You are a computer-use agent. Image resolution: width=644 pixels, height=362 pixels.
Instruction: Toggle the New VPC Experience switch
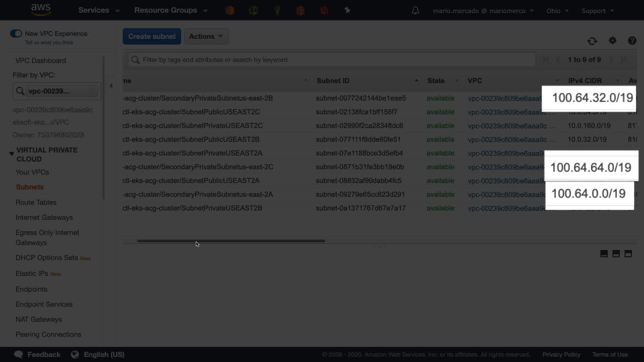click(x=16, y=34)
